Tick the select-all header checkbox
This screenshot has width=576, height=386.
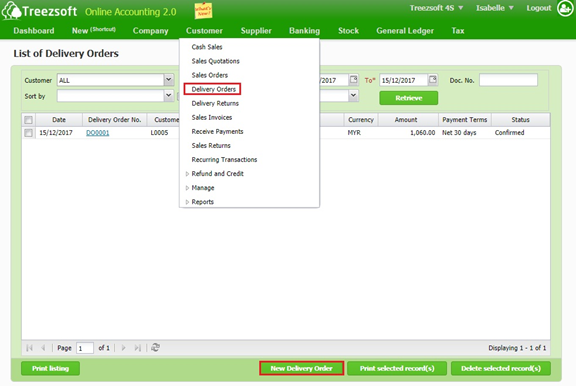28,120
